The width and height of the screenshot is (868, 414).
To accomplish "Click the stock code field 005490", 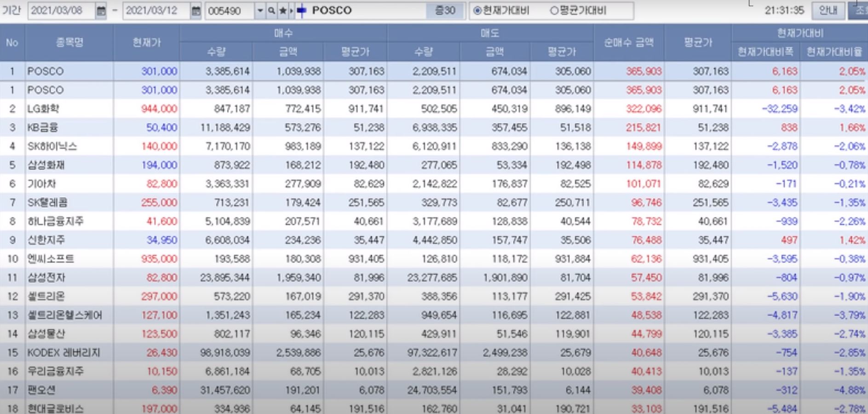I will [230, 11].
